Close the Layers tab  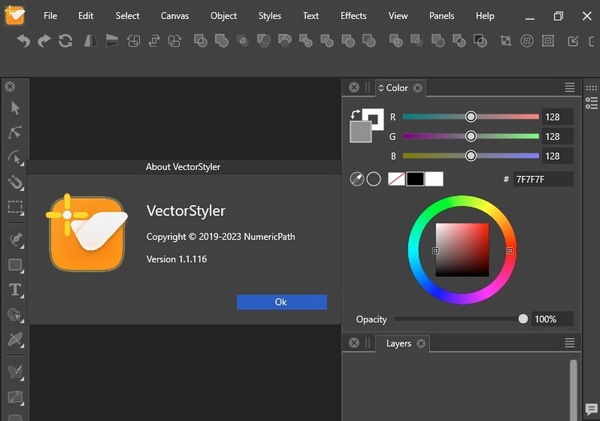click(x=421, y=343)
